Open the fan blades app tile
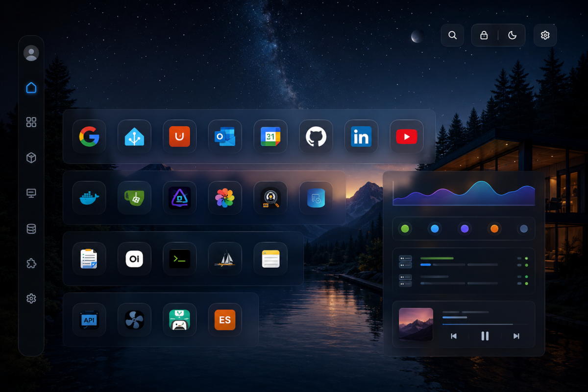The image size is (588, 392). pyautogui.click(x=134, y=320)
